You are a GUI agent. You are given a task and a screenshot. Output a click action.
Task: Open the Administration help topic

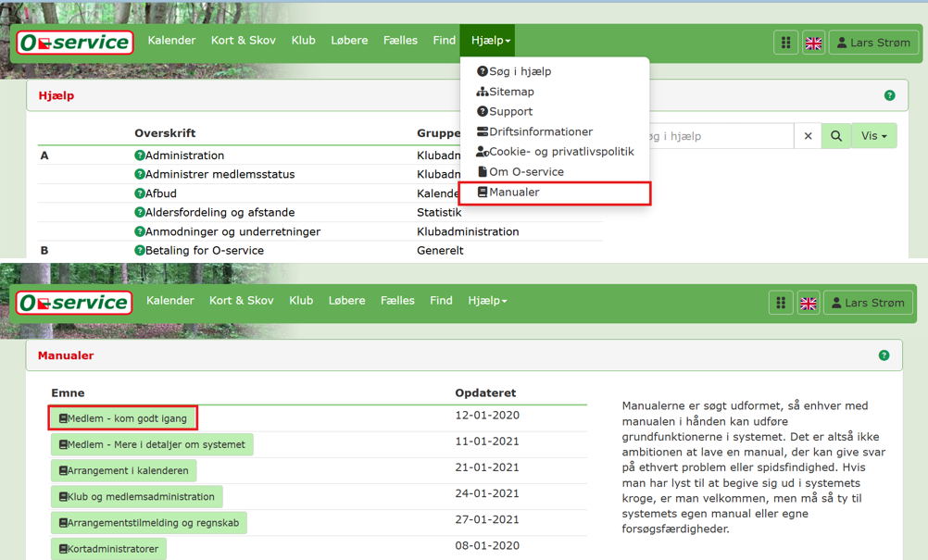184,155
